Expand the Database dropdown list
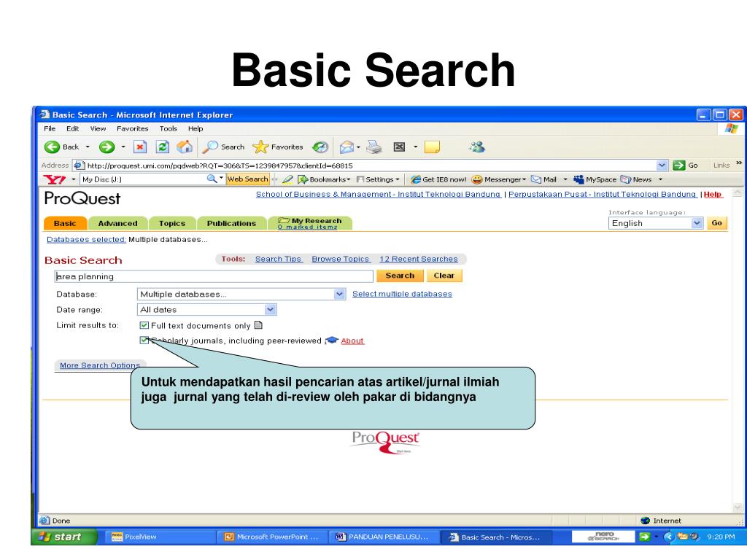This screenshot has height=560, width=747. [x=339, y=294]
